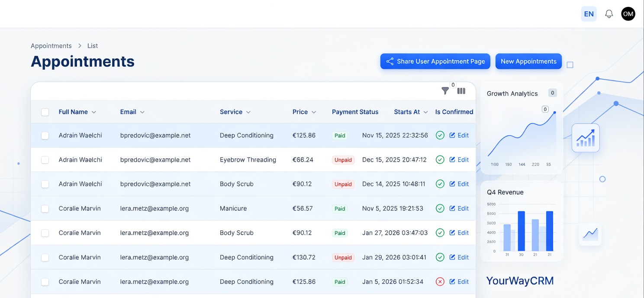Toggle the select-all checkbox in table header
644x298 pixels.
click(x=45, y=112)
